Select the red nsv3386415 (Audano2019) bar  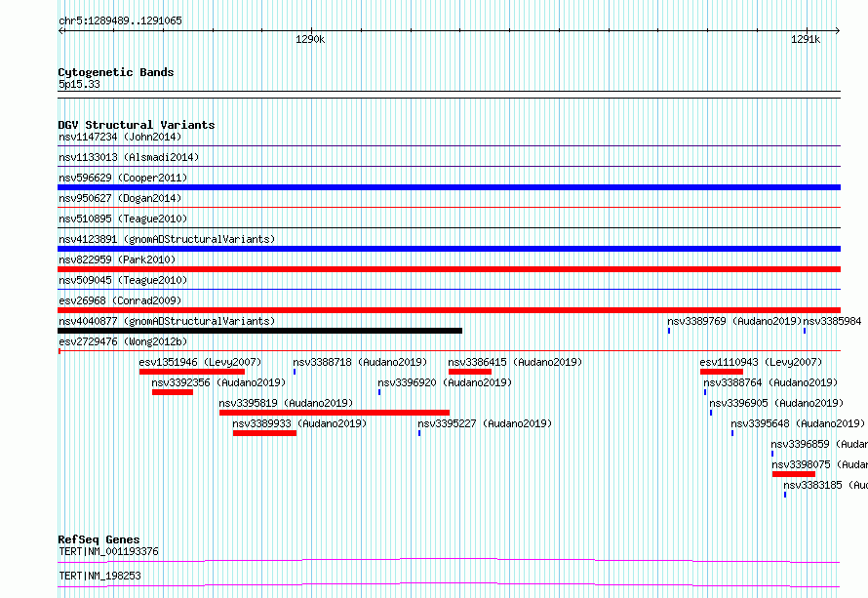pos(470,372)
